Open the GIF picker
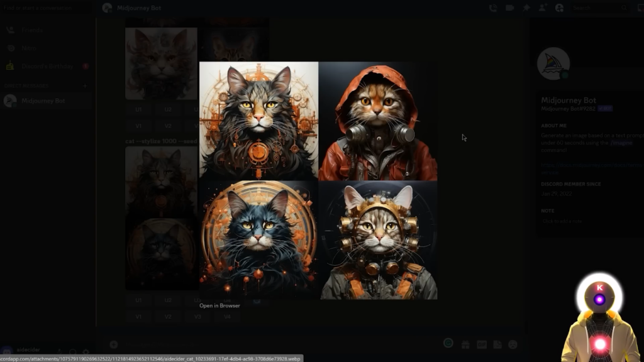 [482, 345]
